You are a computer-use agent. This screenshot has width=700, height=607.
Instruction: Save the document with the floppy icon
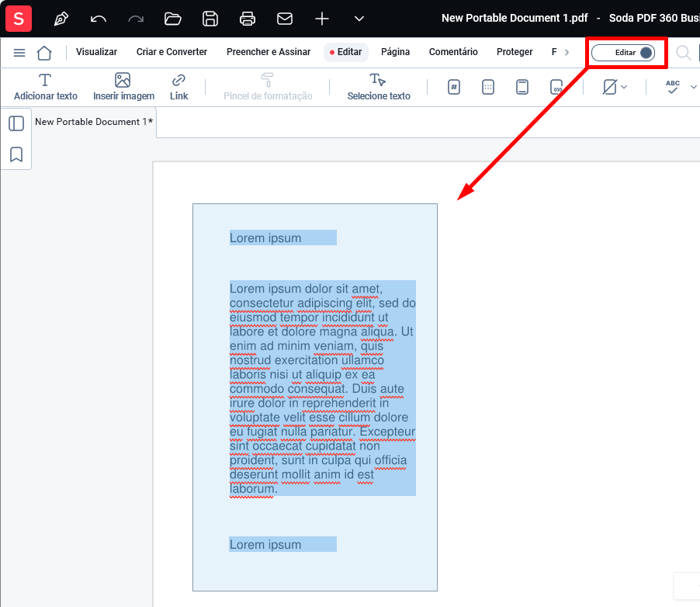tap(210, 19)
